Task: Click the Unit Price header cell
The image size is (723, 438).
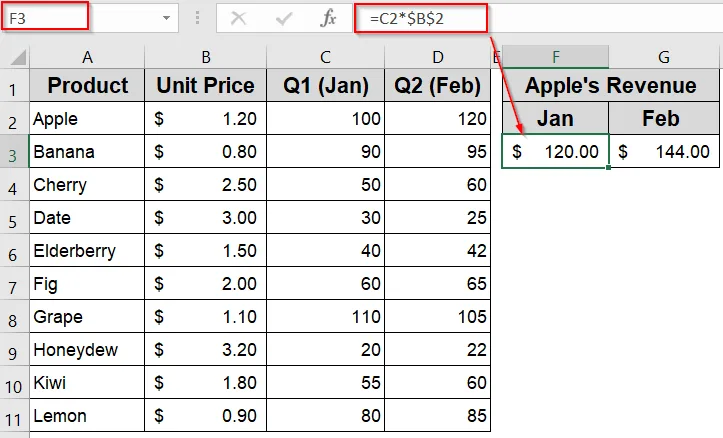Action: pos(206,85)
